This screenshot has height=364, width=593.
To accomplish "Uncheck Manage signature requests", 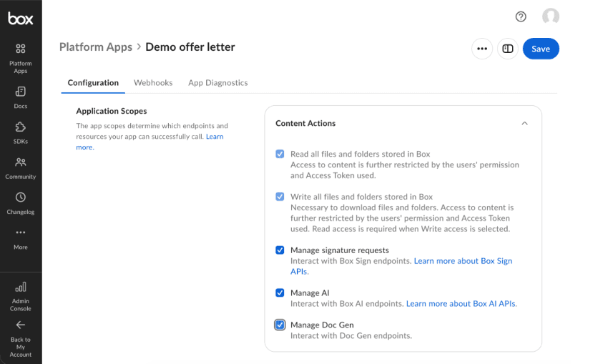I will [x=280, y=250].
